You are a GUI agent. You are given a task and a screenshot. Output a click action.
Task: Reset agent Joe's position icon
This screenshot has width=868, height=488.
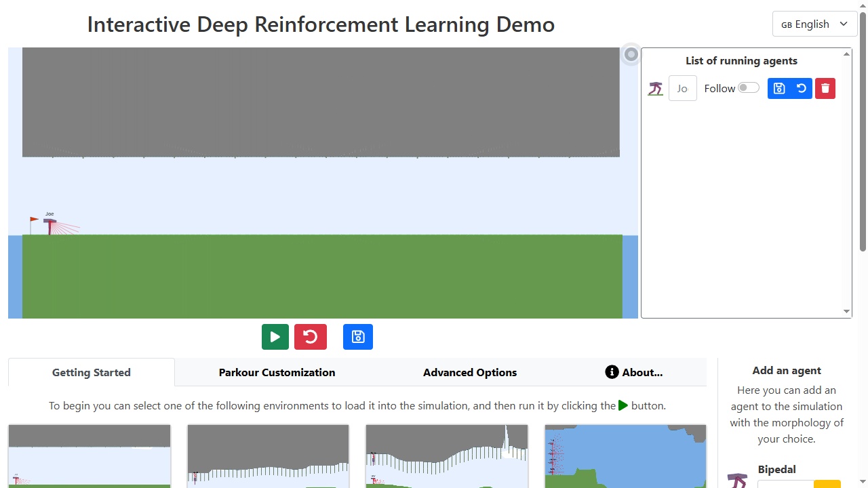[x=802, y=88]
